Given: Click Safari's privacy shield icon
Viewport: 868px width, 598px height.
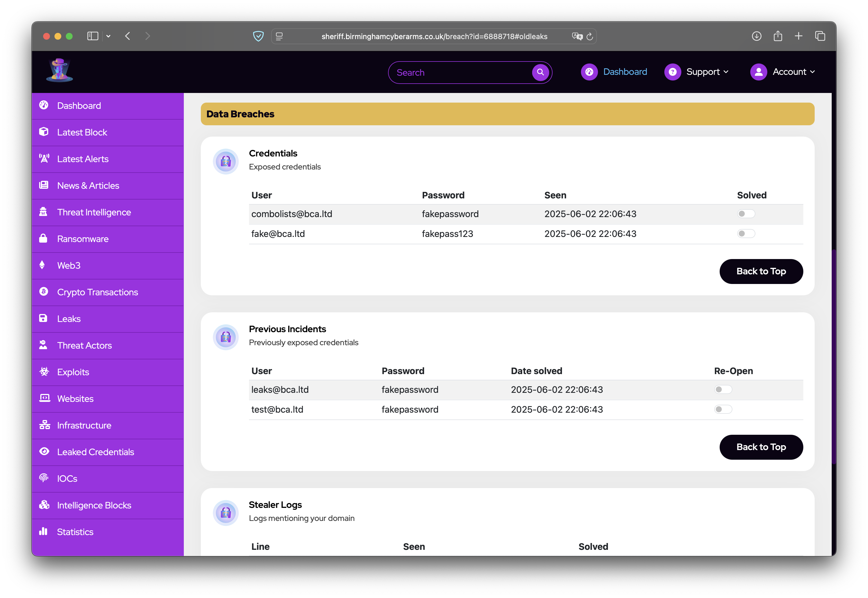Looking at the screenshot, I should click(258, 36).
